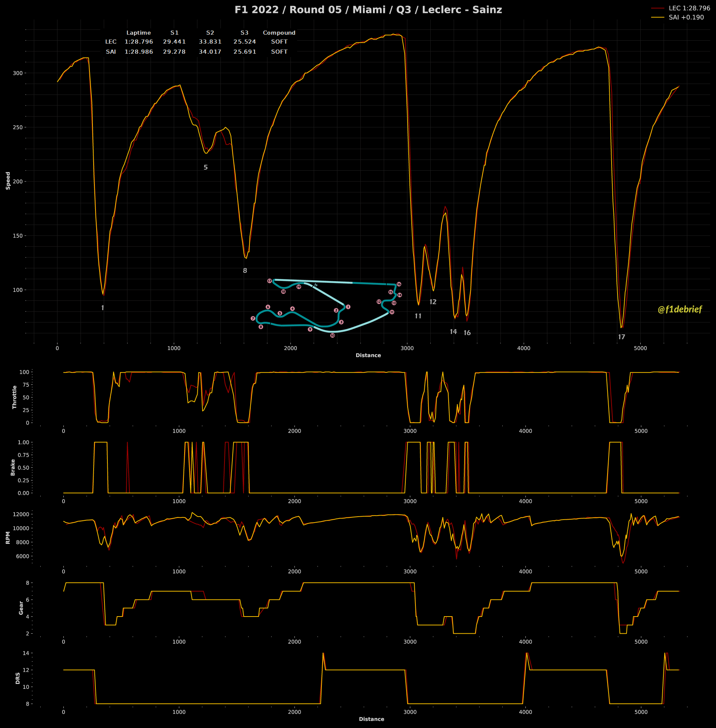Click turn 1 marker on track map
716x728 pixels.
[348, 307]
